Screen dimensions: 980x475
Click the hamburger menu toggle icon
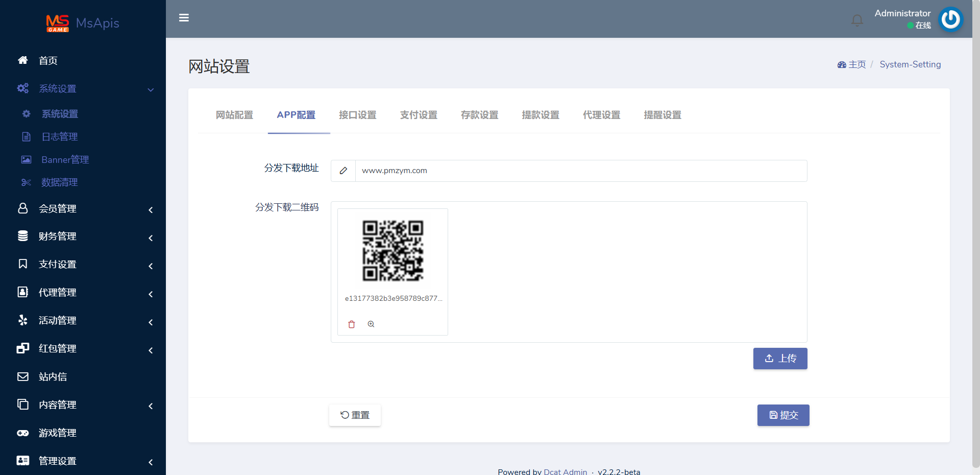[184, 18]
